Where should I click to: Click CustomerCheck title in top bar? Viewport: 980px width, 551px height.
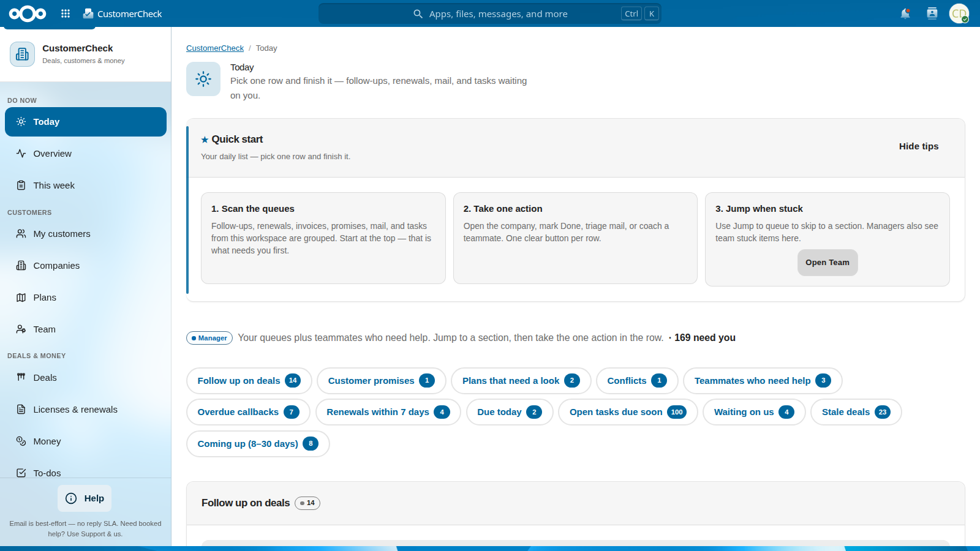[x=130, y=13]
